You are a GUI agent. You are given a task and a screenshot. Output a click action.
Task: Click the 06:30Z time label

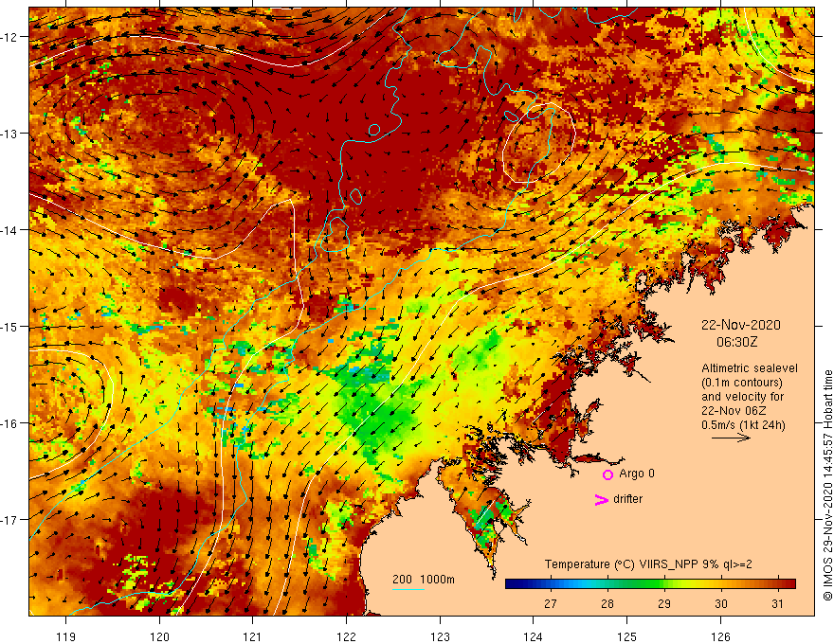pyautogui.click(x=736, y=342)
